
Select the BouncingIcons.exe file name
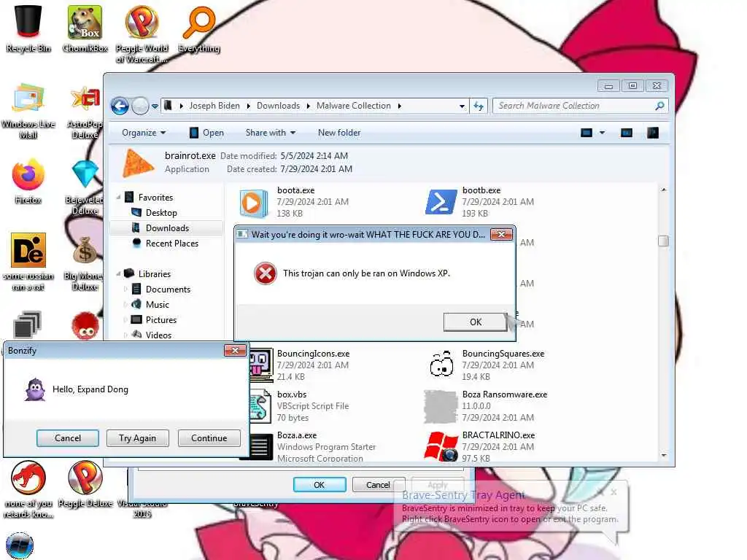tap(314, 354)
